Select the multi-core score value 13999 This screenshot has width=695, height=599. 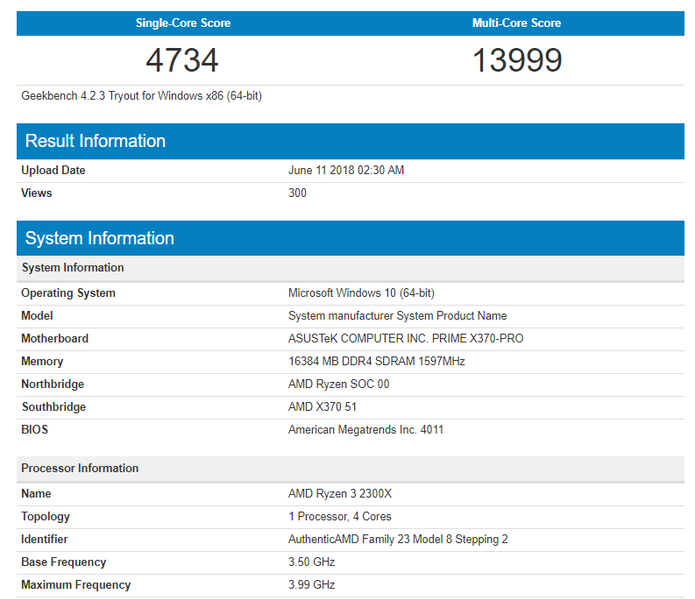(517, 60)
